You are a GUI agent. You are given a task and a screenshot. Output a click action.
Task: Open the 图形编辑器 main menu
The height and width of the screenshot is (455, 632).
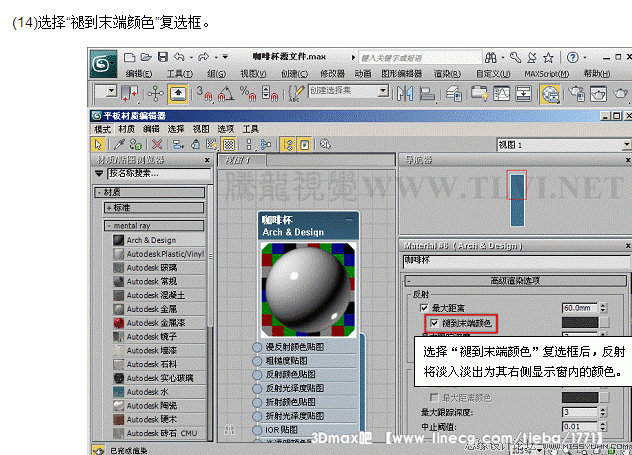[x=401, y=74]
